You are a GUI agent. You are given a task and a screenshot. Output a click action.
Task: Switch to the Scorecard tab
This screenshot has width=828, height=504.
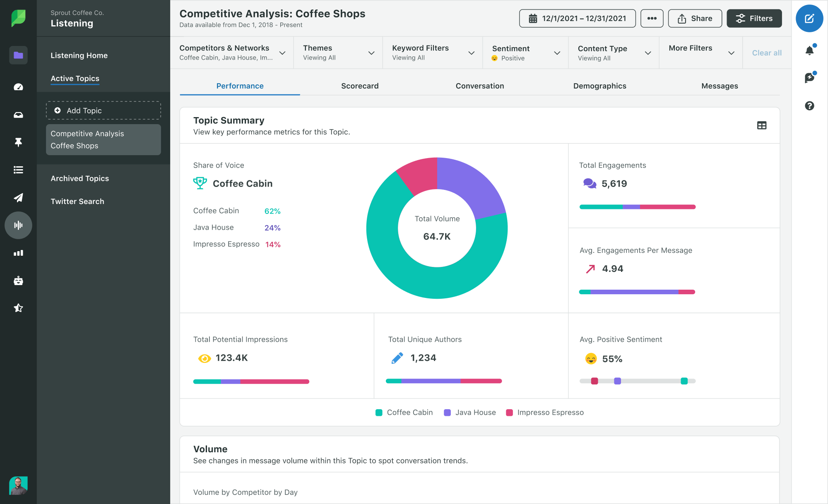[x=360, y=86]
